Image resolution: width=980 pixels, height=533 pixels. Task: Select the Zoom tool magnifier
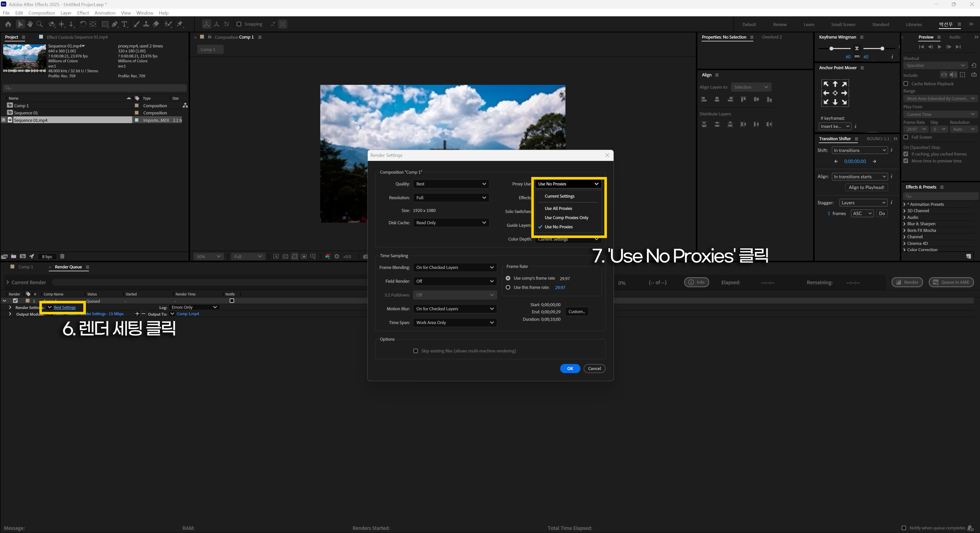(x=39, y=24)
